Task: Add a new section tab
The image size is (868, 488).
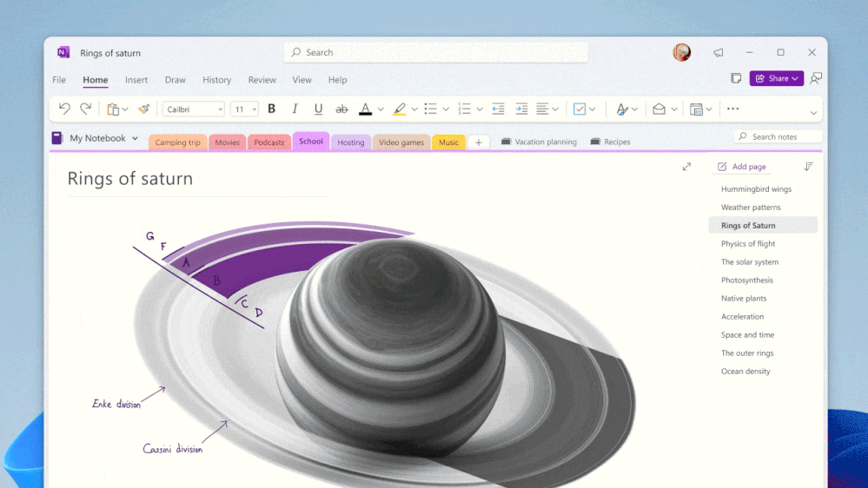Action: [x=479, y=142]
